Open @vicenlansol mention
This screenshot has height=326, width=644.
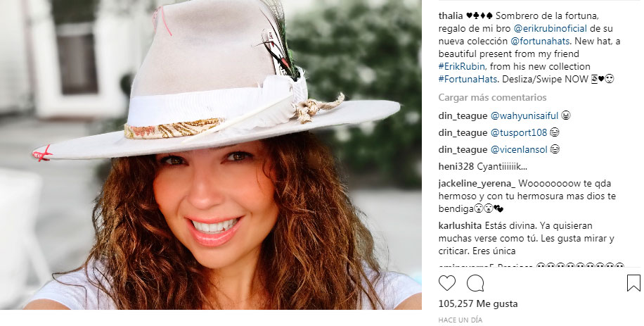click(x=519, y=150)
